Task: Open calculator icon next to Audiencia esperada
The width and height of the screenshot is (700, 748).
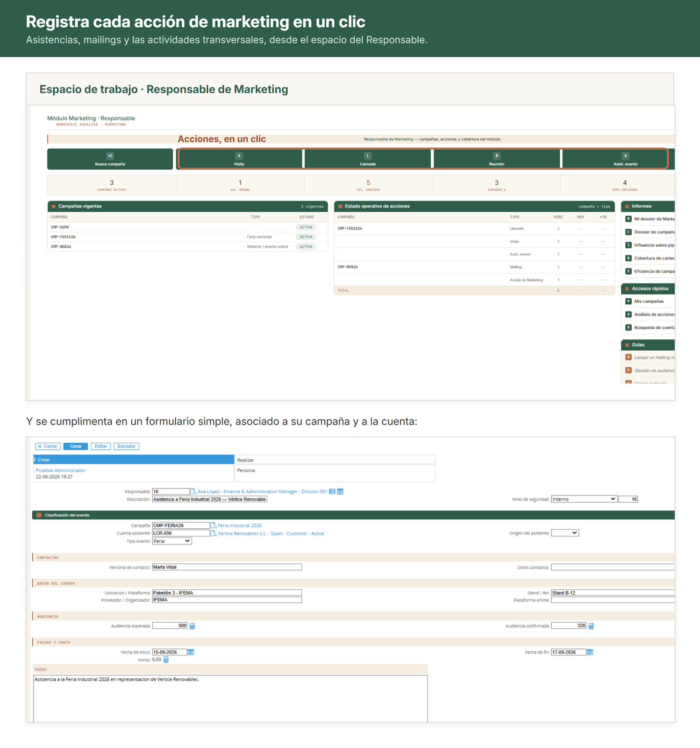Action: (x=192, y=626)
